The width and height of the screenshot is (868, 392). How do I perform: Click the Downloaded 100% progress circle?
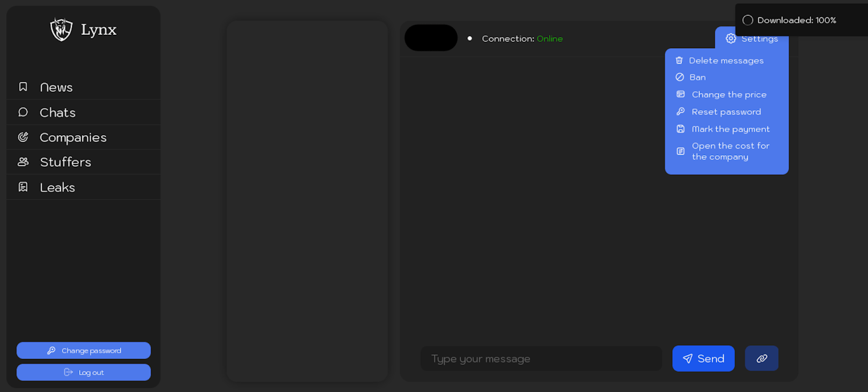pos(748,20)
